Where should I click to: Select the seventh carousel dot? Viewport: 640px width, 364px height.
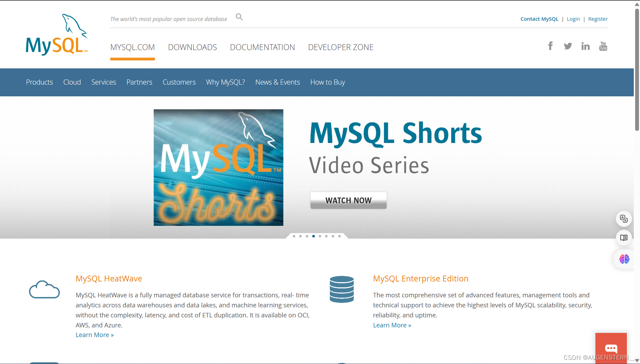point(333,236)
